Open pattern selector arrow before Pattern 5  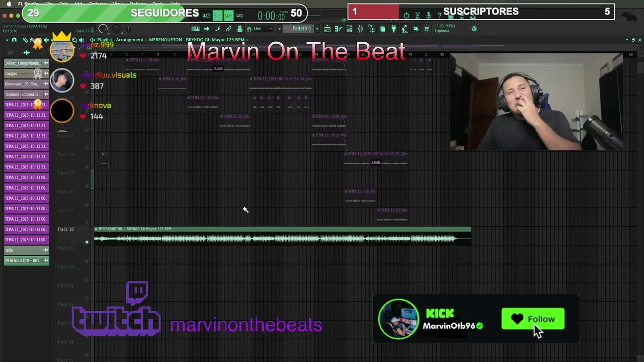coord(279,29)
